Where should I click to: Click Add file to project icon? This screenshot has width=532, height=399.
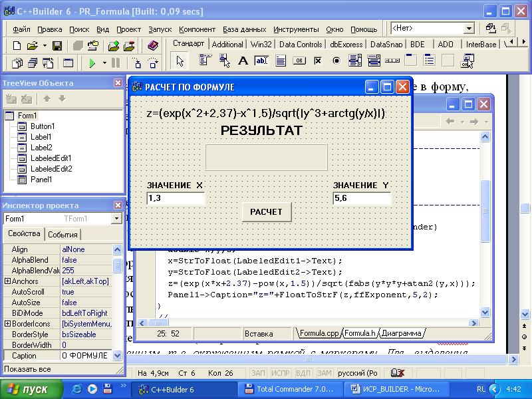click(x=114, y=45)
